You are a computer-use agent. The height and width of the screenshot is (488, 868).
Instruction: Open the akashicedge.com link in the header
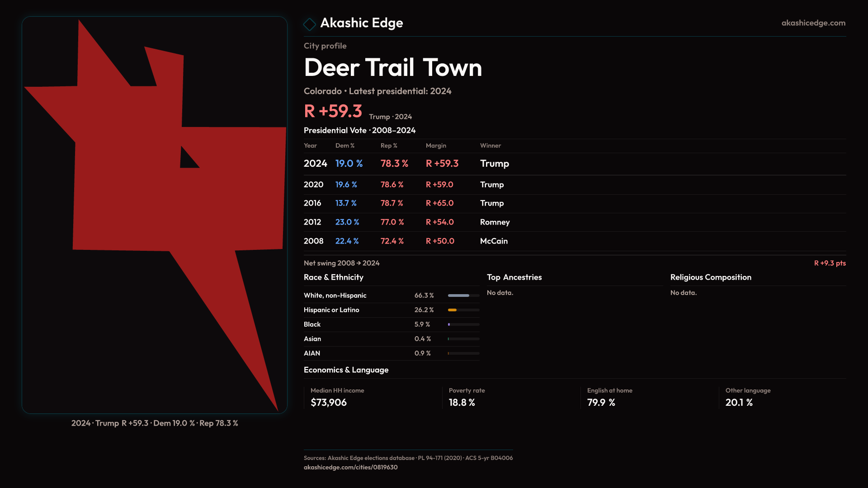pyautogui.click(x=813, y=23)
